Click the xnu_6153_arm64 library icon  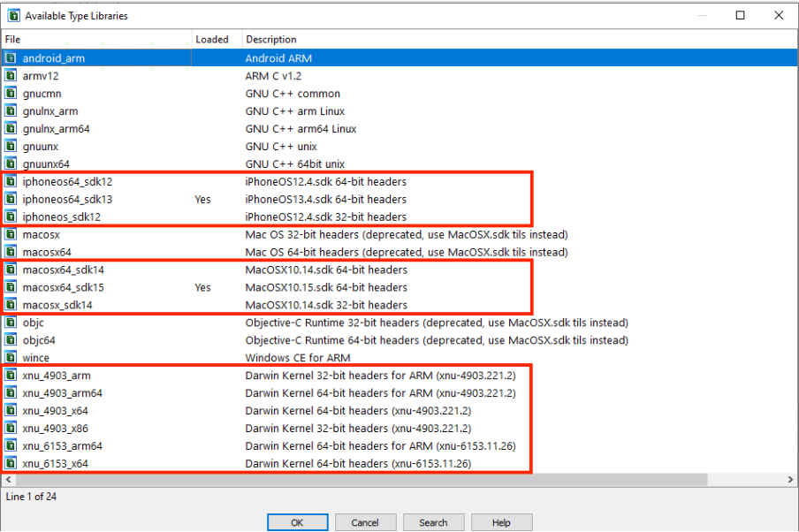pyautogui.click(x=11, y=446)
